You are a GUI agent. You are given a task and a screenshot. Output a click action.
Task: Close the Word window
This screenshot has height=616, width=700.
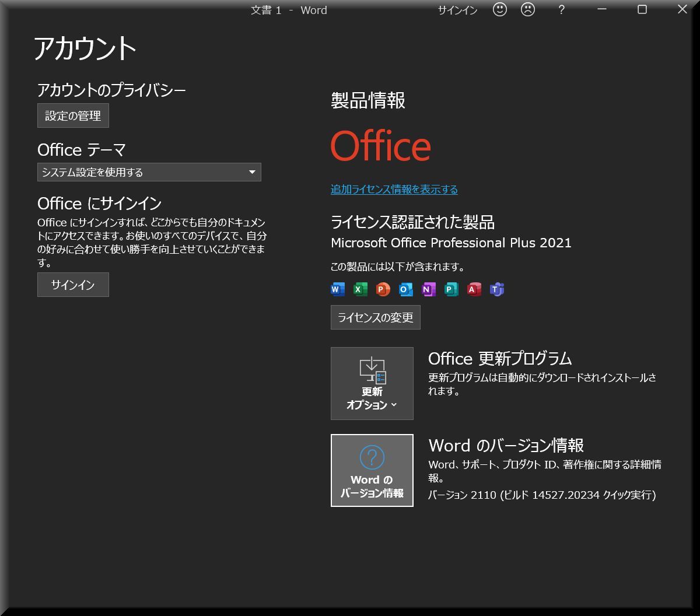pos(682,10)
